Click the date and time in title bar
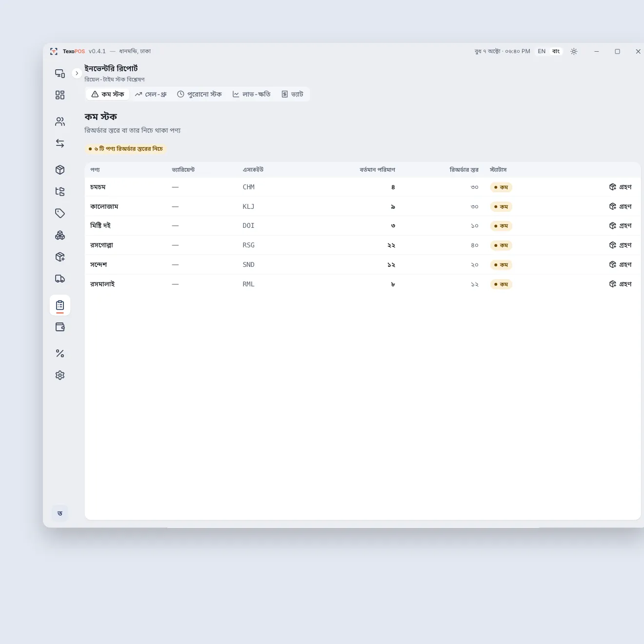644x644 pixels. [502, 51]
